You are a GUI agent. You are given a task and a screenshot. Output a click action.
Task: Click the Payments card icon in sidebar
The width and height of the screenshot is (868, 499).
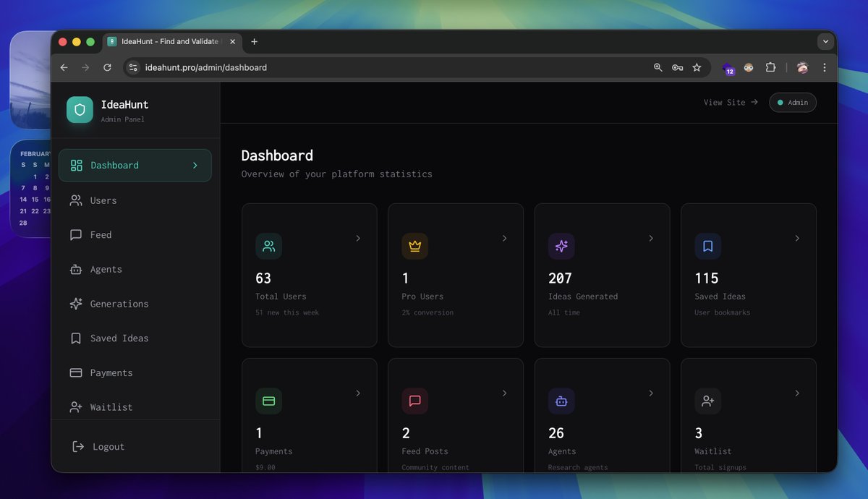(76, 373)
